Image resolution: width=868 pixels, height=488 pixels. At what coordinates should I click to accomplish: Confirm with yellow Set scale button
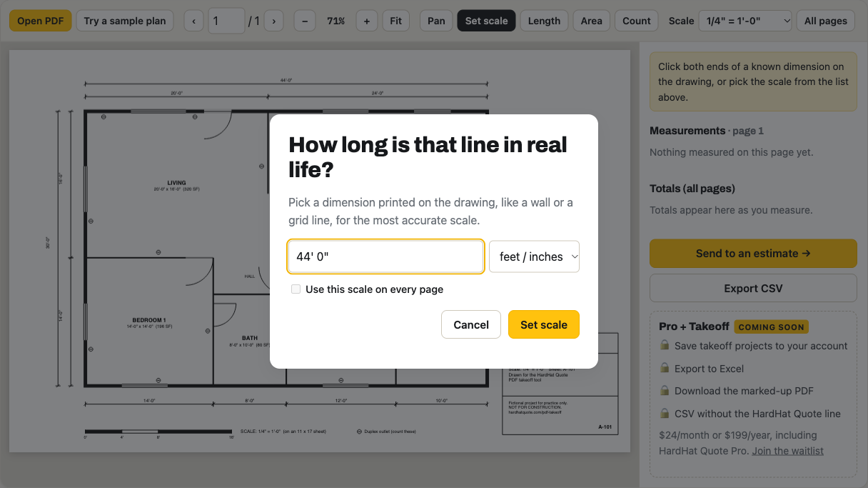click(544, 324)
